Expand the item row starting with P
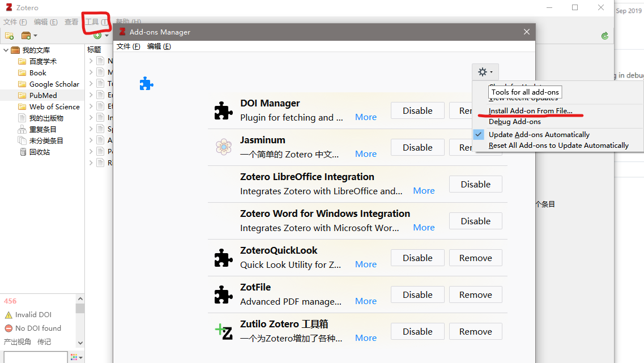The height and width of the screenshot is (363, 644). pos(91,152)
